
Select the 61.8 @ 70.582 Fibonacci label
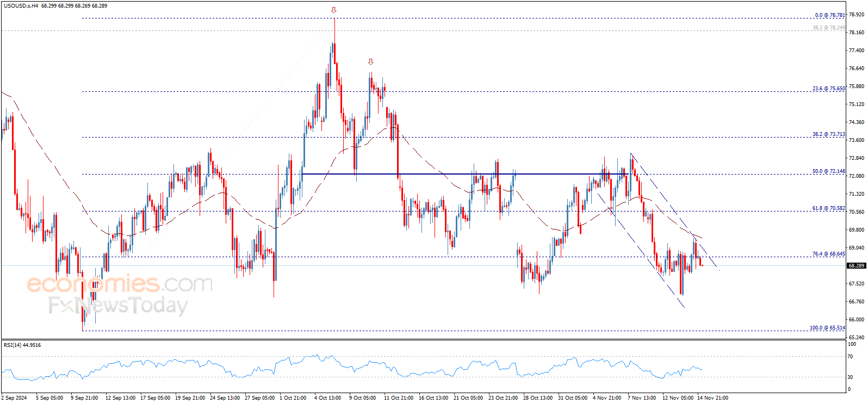point(829,208)
